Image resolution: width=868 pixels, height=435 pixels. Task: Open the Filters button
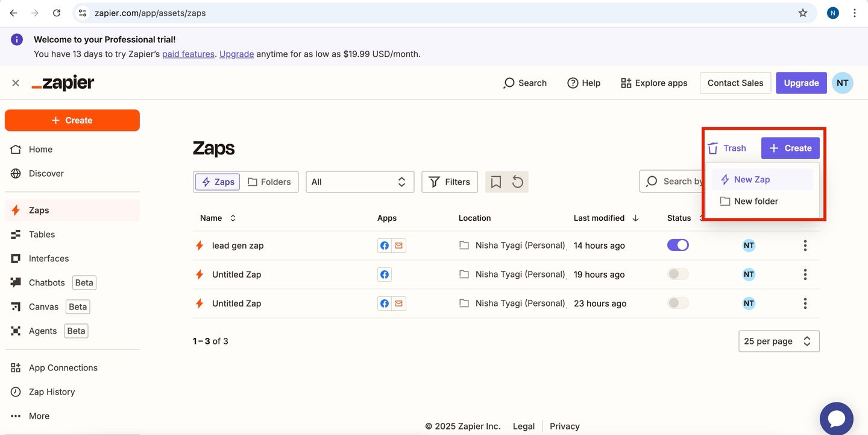pos(450,182)
